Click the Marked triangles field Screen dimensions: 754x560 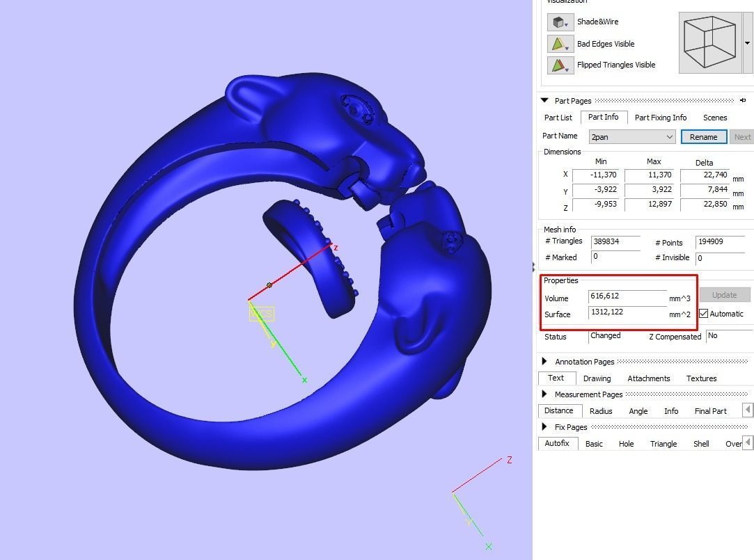click(615, 257)
